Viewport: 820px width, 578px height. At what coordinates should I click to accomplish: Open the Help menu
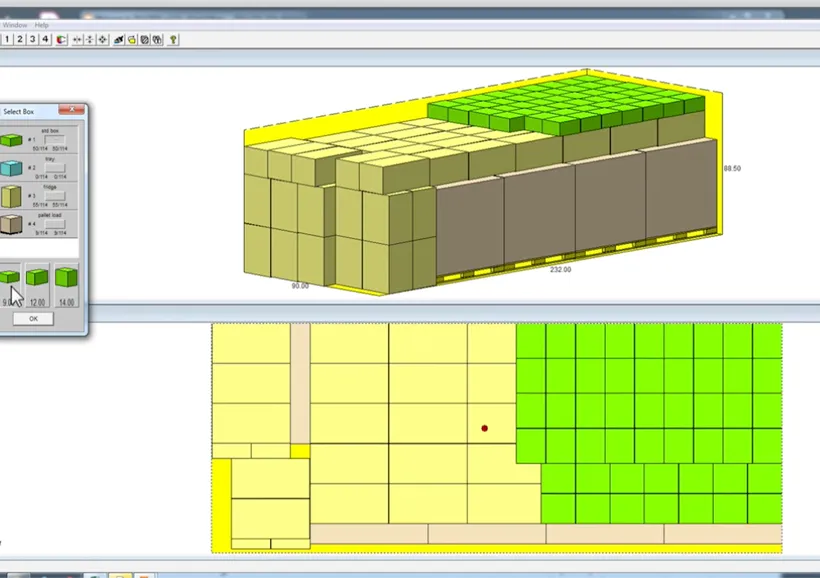pos(42,24)
